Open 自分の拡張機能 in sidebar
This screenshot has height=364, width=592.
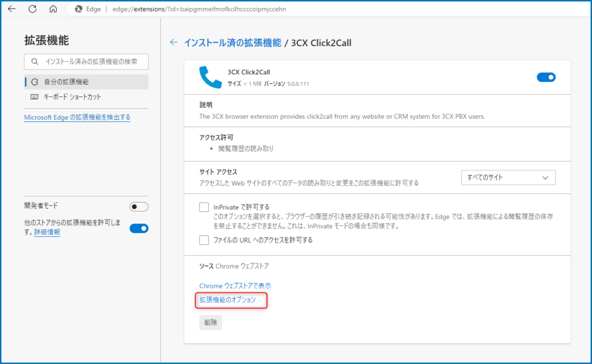[x=87, y=82]
